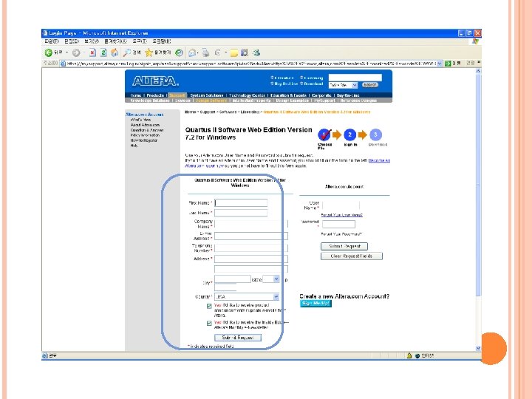The height and width of the screenshot is (399, 532).
Task: Click the Edit page icon in toolbar
Action: point(217,52)
